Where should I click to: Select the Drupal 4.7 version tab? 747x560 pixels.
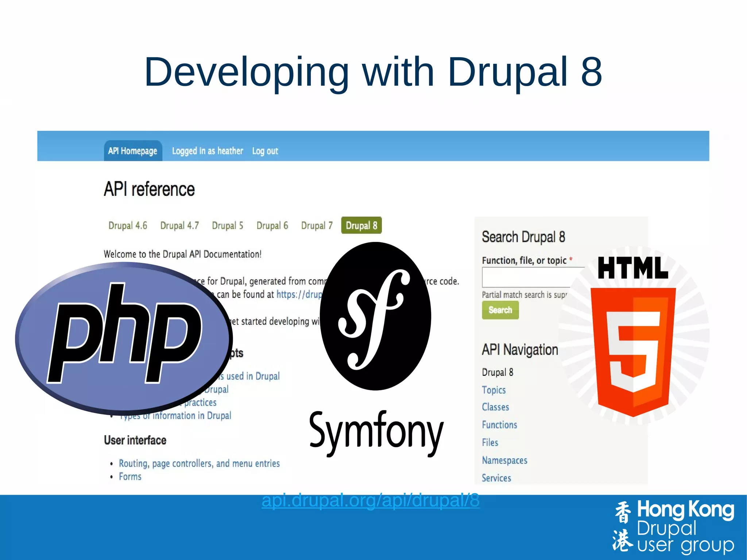[179, 225]
